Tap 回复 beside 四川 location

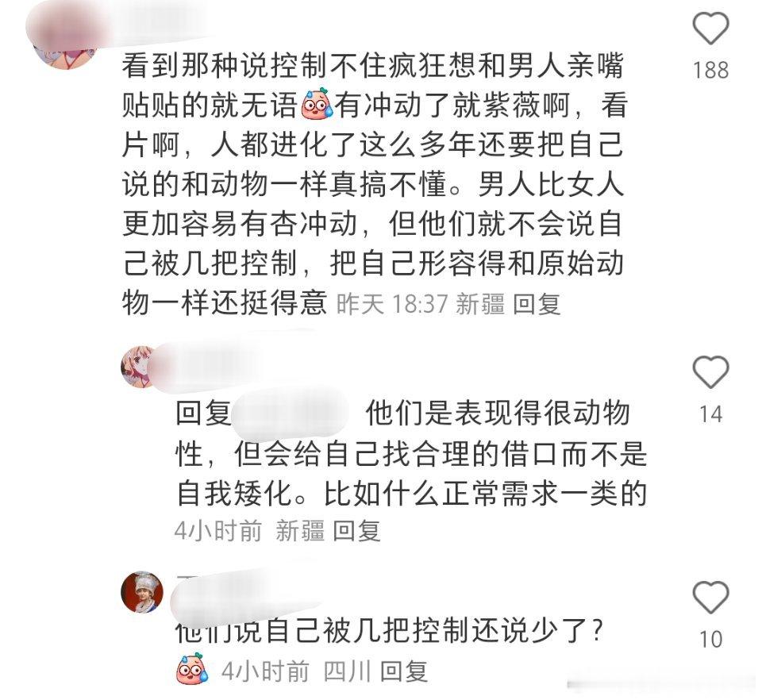click(x=403, y=671)
